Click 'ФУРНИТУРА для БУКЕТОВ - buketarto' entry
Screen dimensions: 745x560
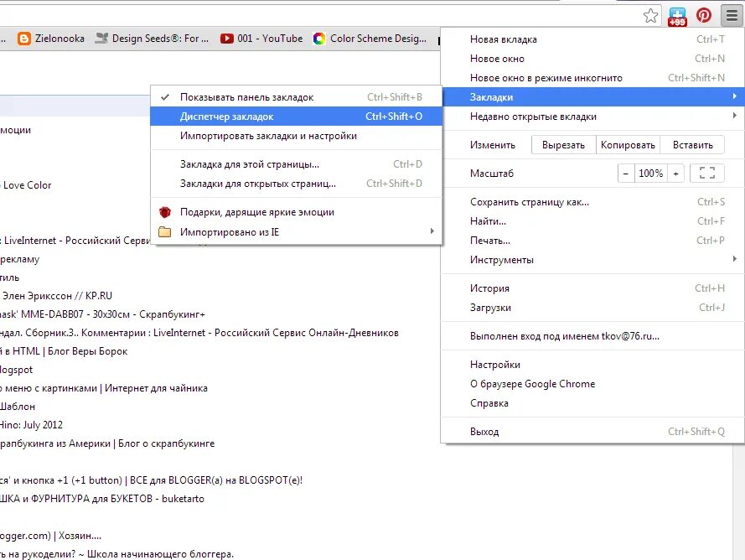point(117,499)
